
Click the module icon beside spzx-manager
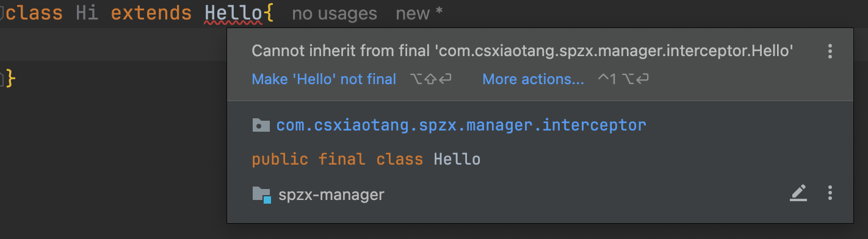click(261, 195)
